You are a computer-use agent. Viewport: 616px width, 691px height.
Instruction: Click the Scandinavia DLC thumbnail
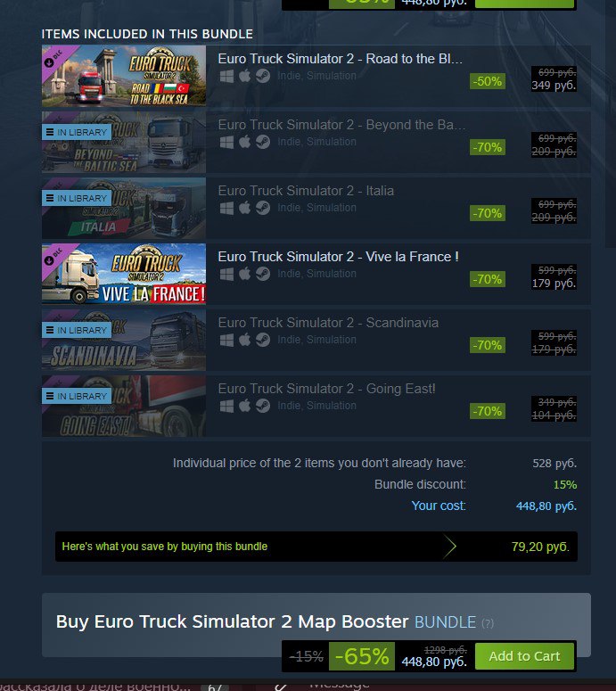[x=124, y=340]
